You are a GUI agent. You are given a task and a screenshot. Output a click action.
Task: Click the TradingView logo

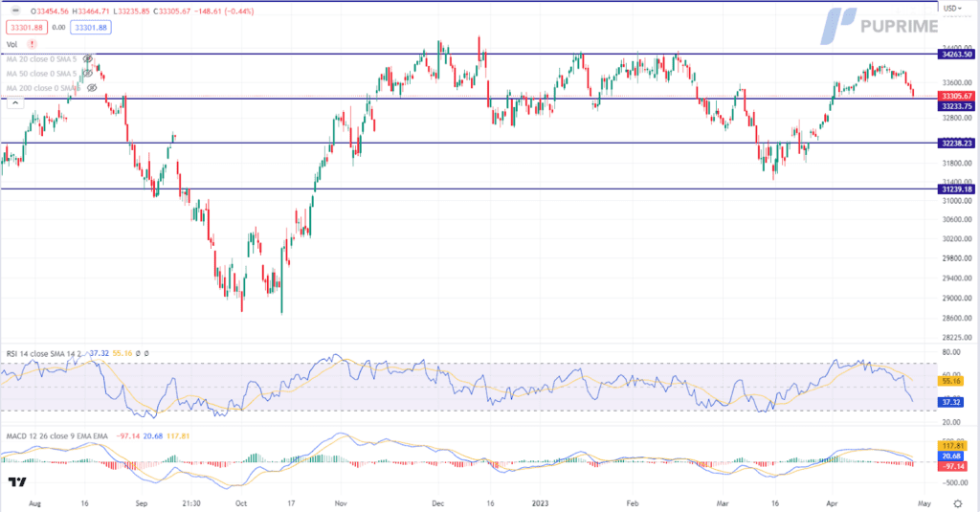click(x=17, y=482)
